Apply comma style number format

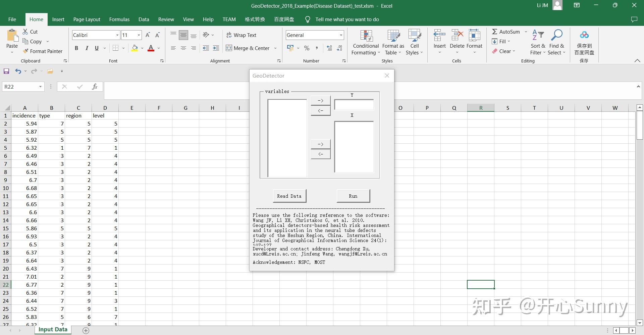(x=317, y=48)
